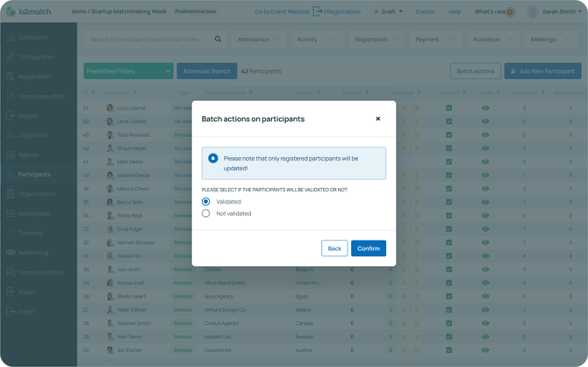Screen dimensions: 588x367
Task: Click the info icon in notice box
Action: pyautogui.click(x=213, y=159)
